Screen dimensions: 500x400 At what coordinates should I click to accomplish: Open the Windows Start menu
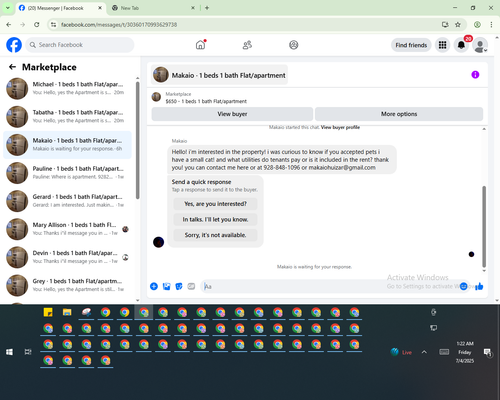[x=9, y=352]
